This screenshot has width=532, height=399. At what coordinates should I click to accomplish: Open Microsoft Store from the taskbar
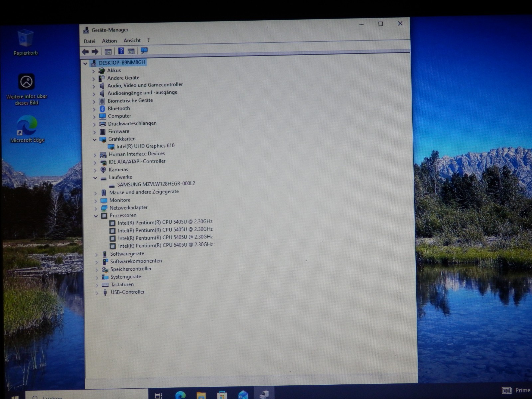[222, 395]
